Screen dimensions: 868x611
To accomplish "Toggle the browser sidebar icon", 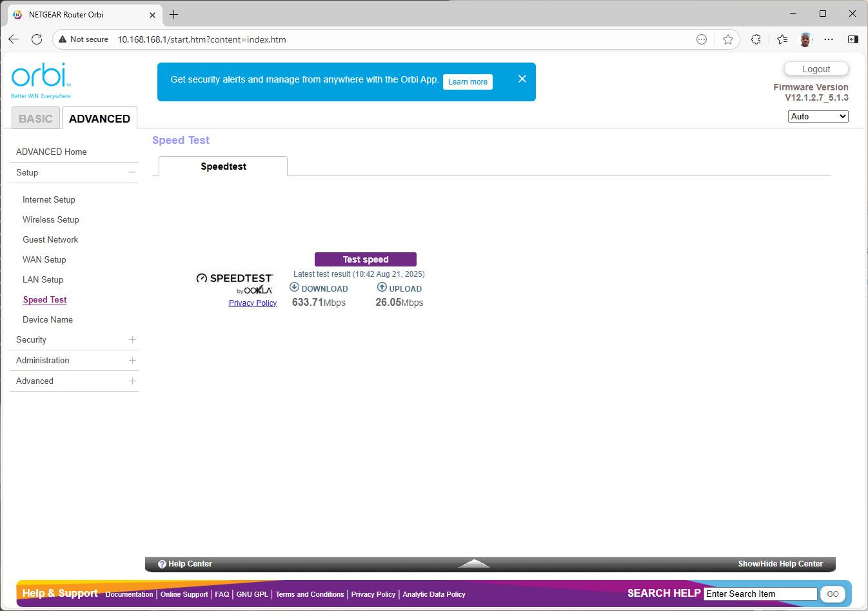I will [853, 39].
